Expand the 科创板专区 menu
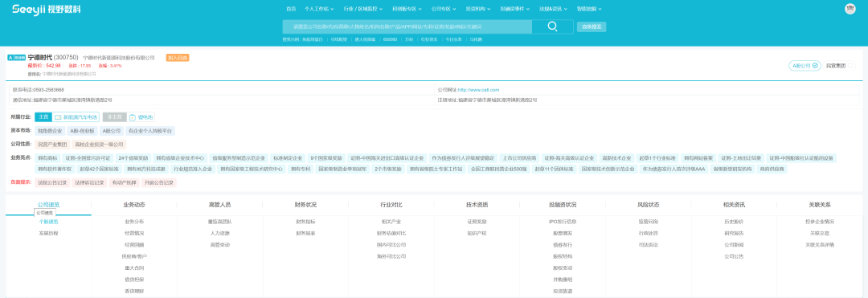The width and height of the screenshot is (868, 298). click(x=407, y=10)
